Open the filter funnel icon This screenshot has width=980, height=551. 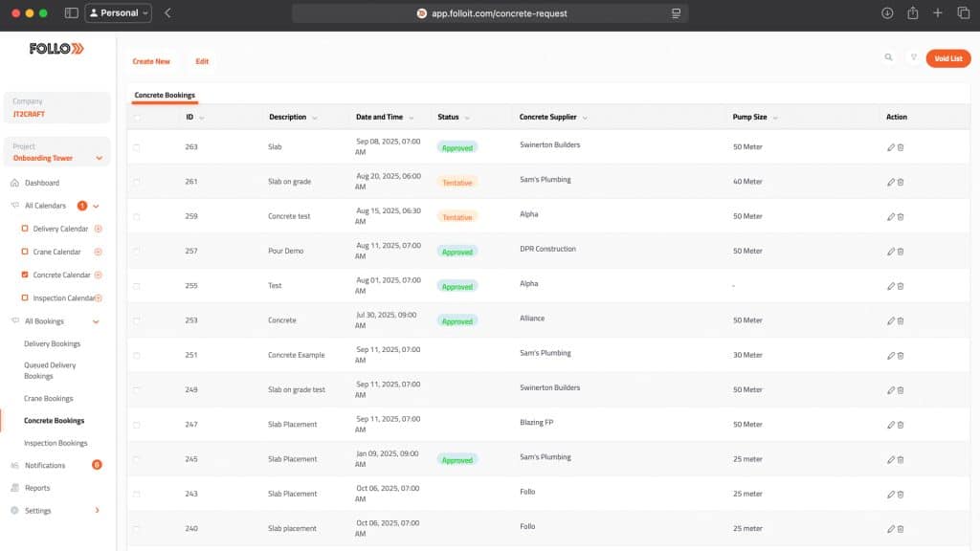tap(913, 58)
